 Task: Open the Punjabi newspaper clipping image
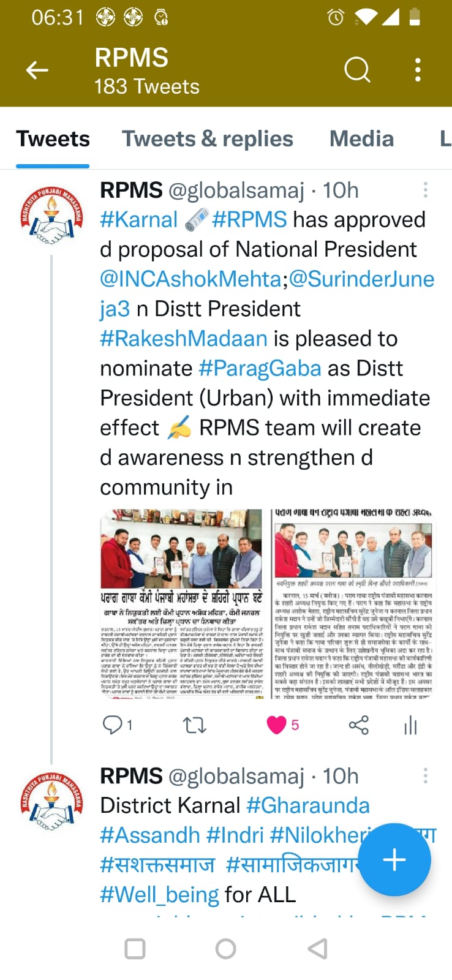pos(183,604)
